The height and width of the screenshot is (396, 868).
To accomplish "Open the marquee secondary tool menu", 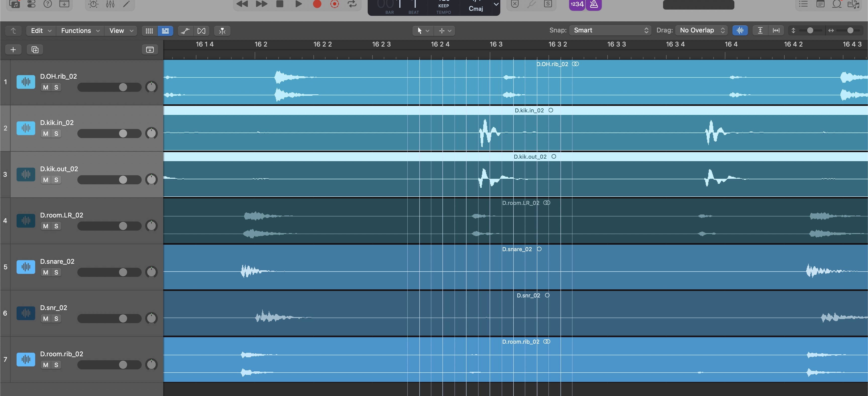I will coord(445,31).
